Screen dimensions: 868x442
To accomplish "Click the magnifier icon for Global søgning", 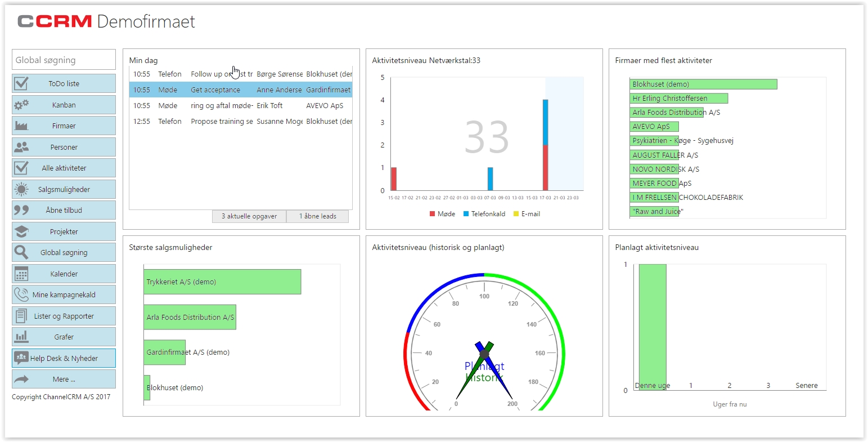I will click(x=21, y=252).
